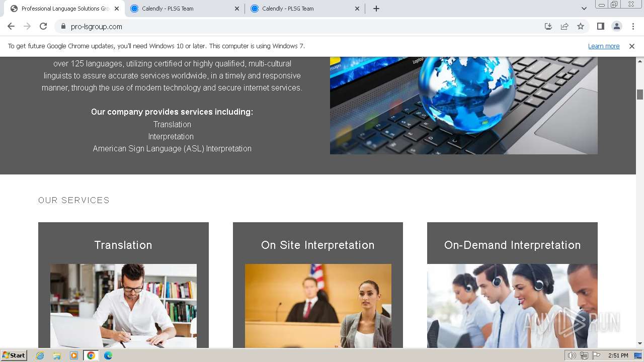This screenshot has height=362, width=644.
Task: Open the Action Center flag icon
Action: click(596, 355)
